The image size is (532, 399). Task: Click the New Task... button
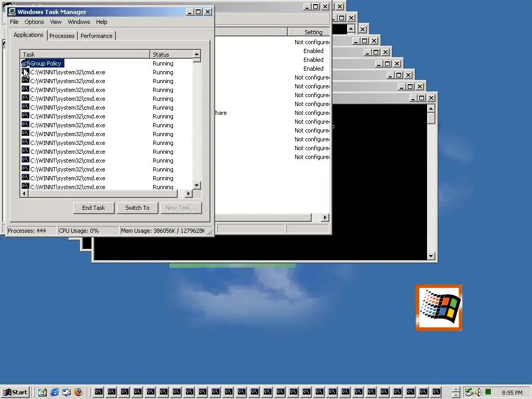(x=181, y=208)
